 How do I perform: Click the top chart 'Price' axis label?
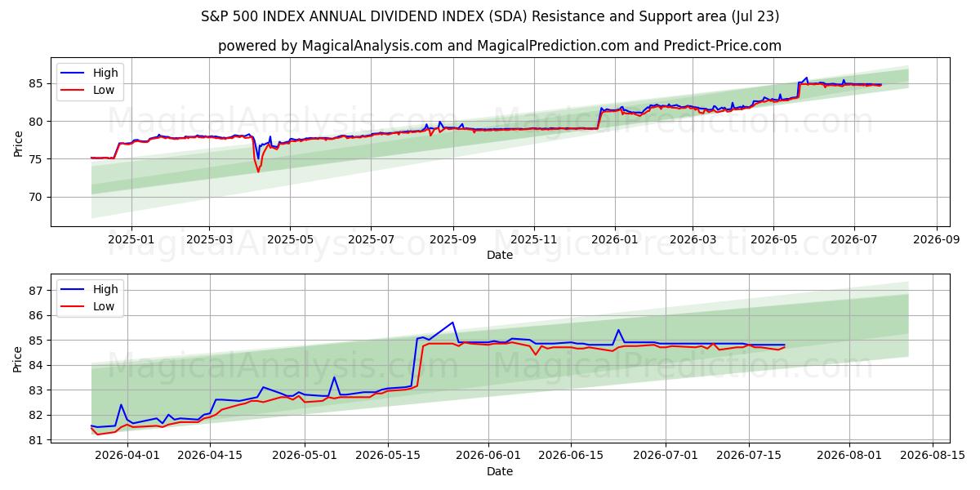coord(18,142)
